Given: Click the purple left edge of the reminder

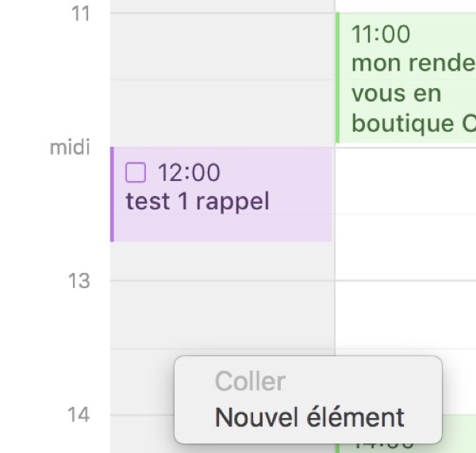Looking at the screenshot, I should tap(112, 194).
